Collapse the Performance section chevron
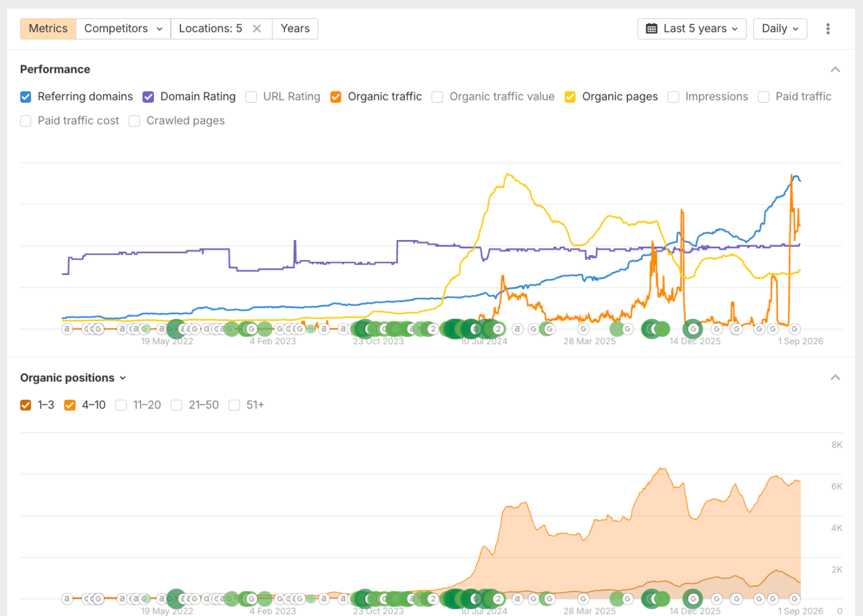The height and width of the screenshot is (616, 863). pos(835,70)
